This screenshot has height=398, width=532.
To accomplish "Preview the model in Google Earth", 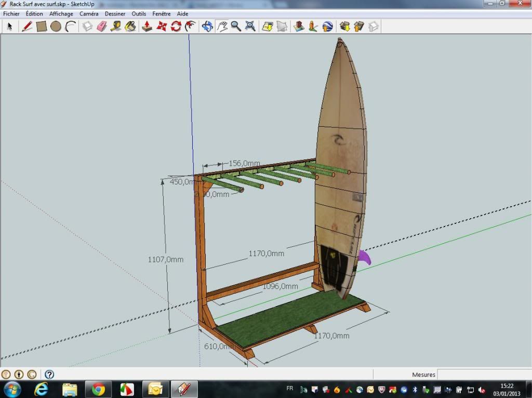I will point(327,26).
